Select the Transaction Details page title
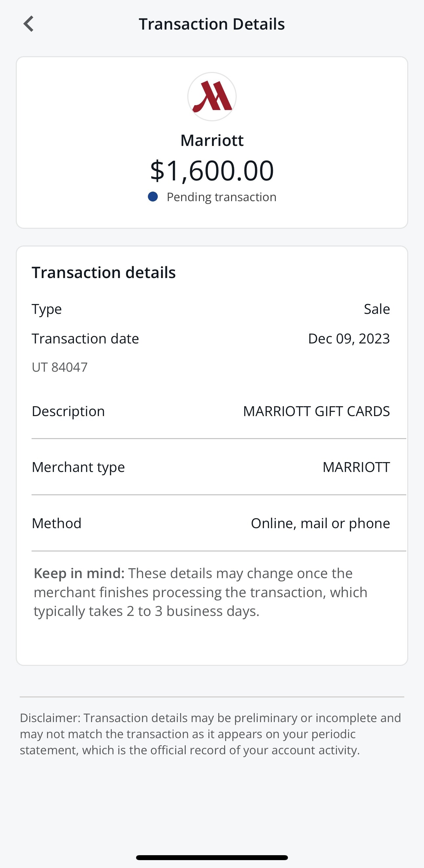This screenshot has height=868, width=424. [212, 24]
